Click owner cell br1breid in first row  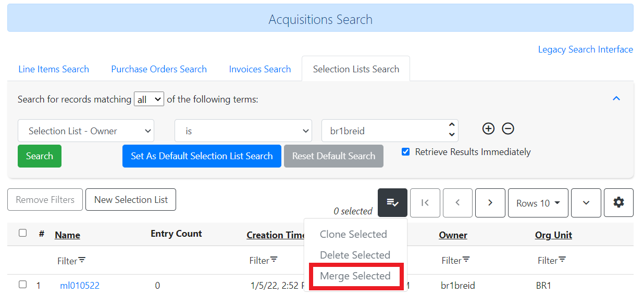(458, 285)
